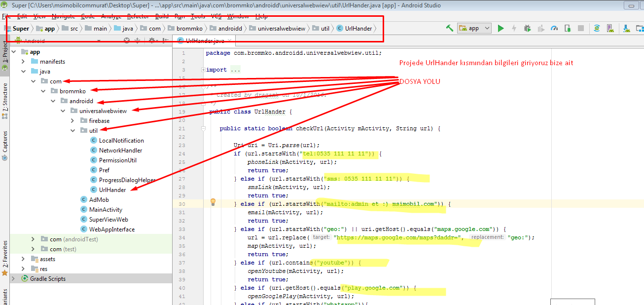Expand the res folder
This screenshot has height=305, width=644.
coord(23,269)
